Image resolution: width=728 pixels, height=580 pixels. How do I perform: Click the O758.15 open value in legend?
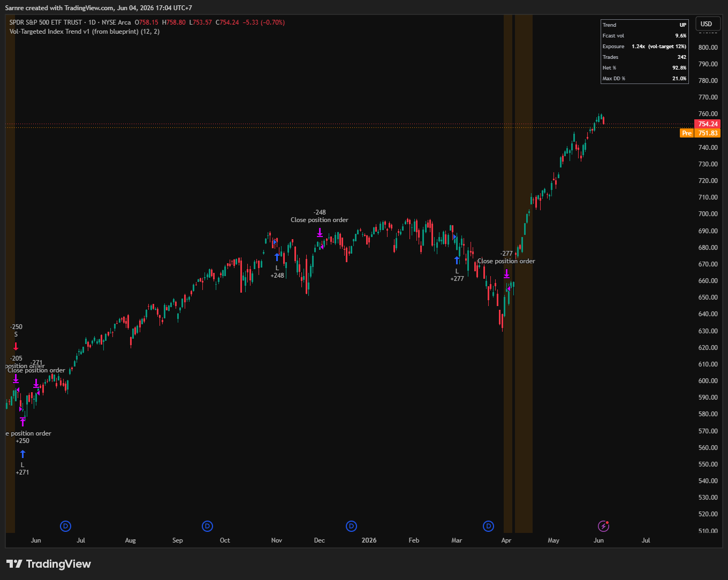point(146,22)
